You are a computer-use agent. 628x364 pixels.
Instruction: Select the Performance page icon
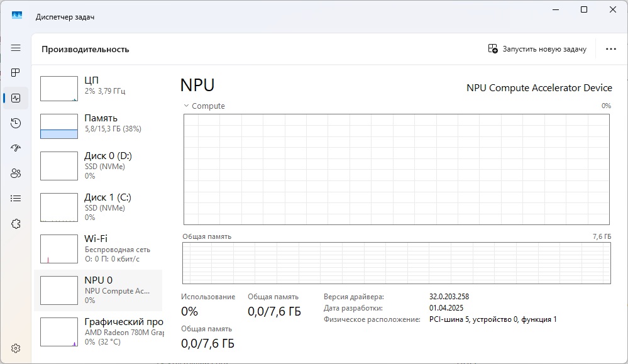(16, 98)
